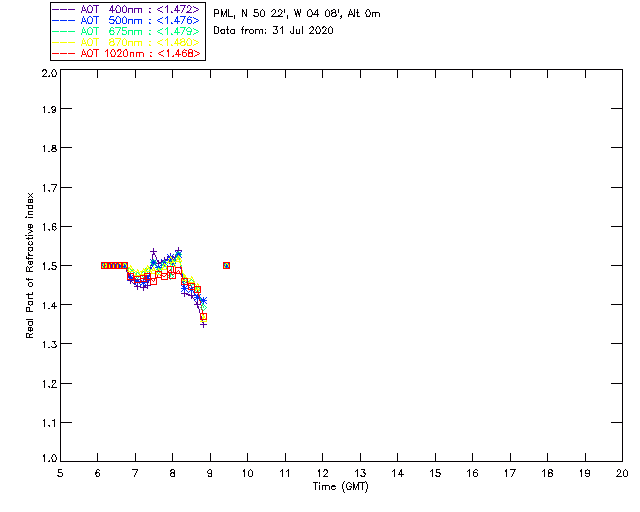Select the PML station location header text
Screen dimensions: 640x512
coord(297,13)
